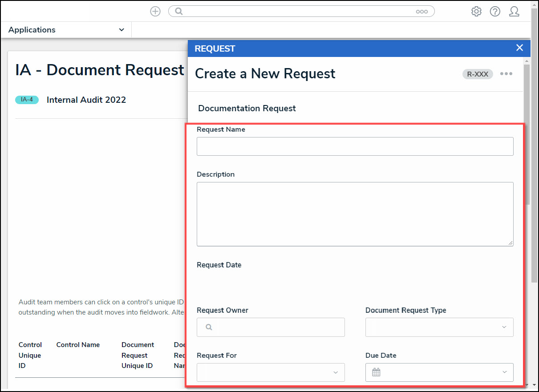
Task: Click the Request Name text field
Action: (355, 146)
